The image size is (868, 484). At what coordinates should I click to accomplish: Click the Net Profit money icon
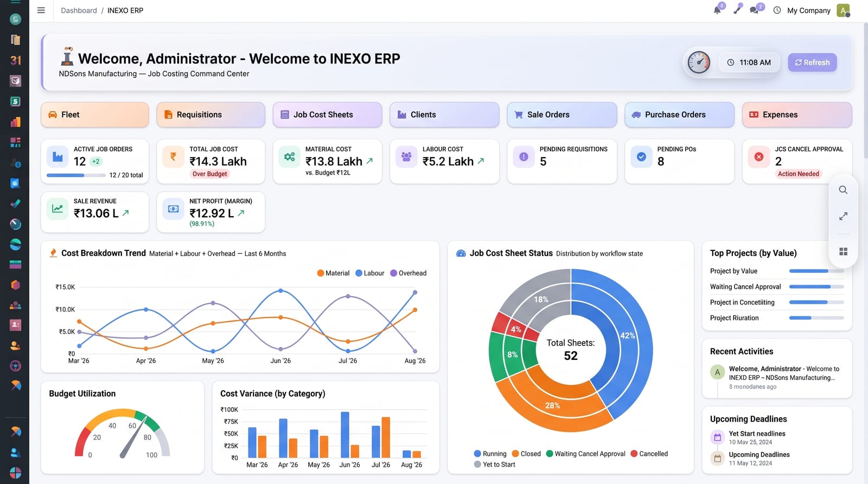173,209
